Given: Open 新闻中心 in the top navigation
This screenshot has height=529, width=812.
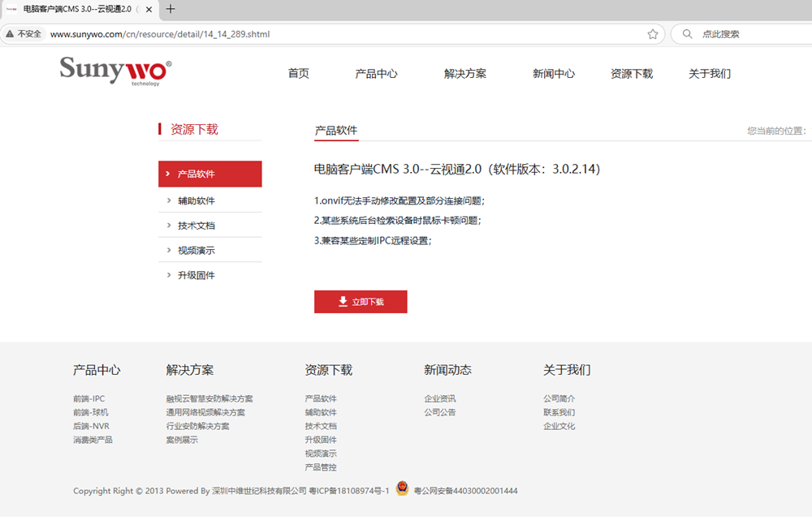Looking at the screenshot, I should point(554,74).
